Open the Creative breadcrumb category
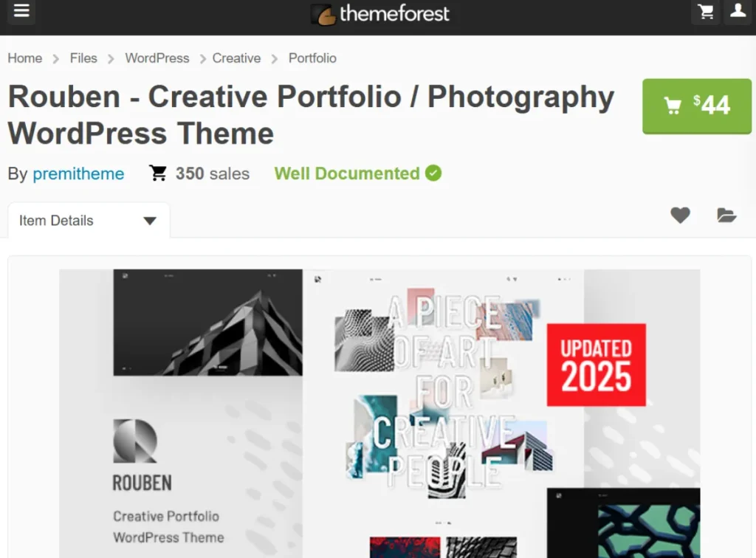 point(236,58)
